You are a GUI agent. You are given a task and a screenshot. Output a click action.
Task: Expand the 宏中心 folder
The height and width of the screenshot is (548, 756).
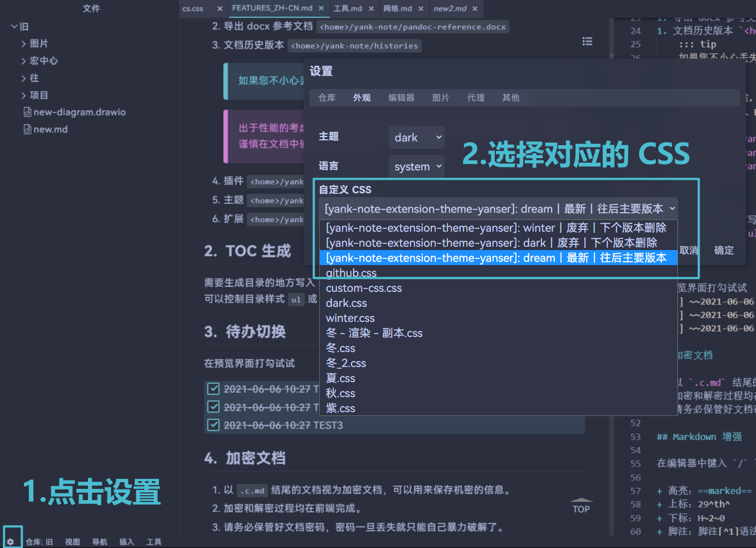(23, 61)
